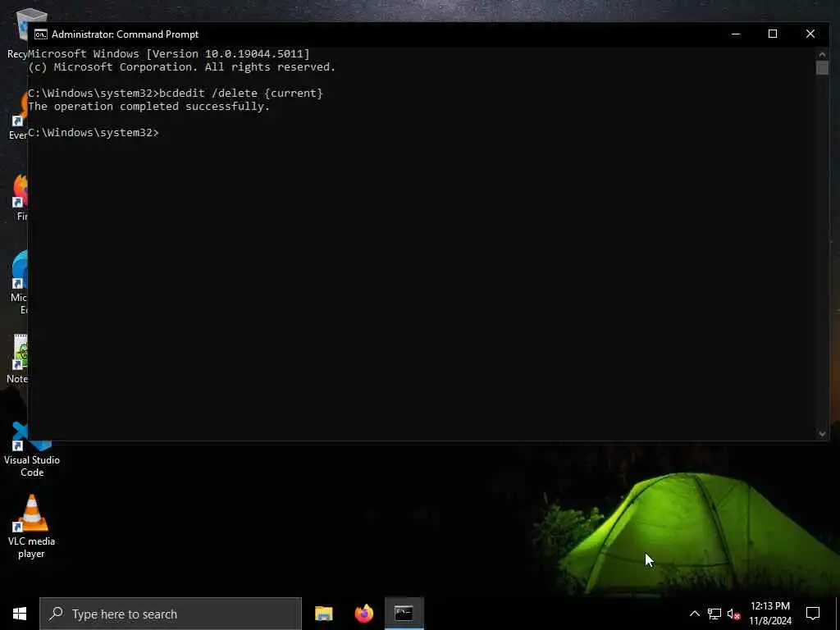Open the Command Prompt title bar system icon

tap(41, 34)
